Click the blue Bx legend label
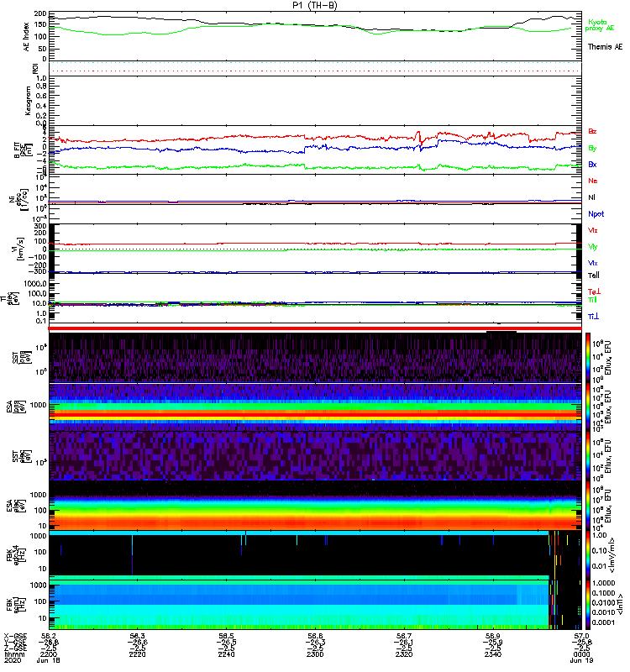The image size is (630, 672). [x=592, y=165]
